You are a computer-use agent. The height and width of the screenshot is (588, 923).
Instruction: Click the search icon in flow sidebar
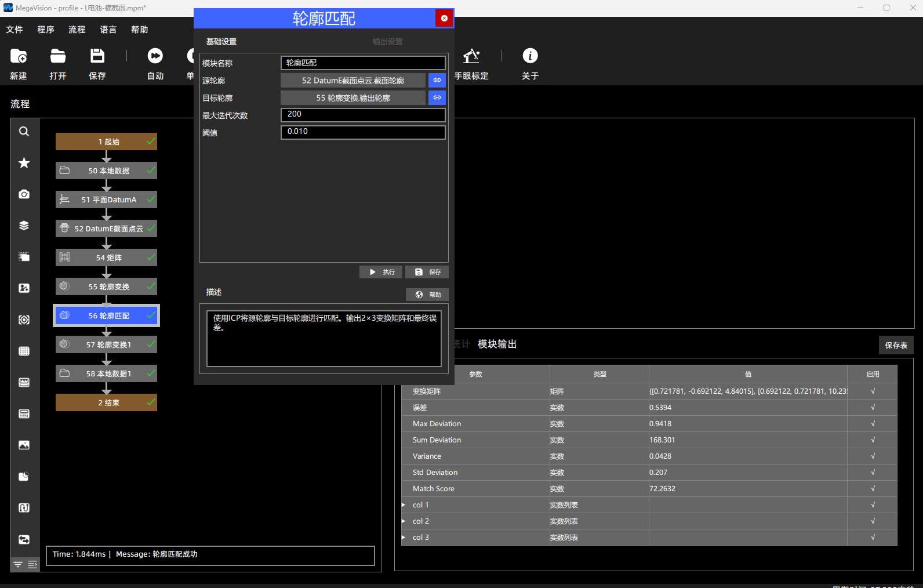[24, 132]
